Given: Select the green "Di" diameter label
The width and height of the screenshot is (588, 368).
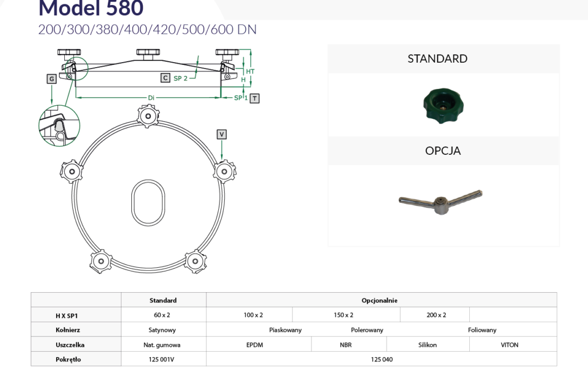Looking at the screenshot, I should [151, 98].
